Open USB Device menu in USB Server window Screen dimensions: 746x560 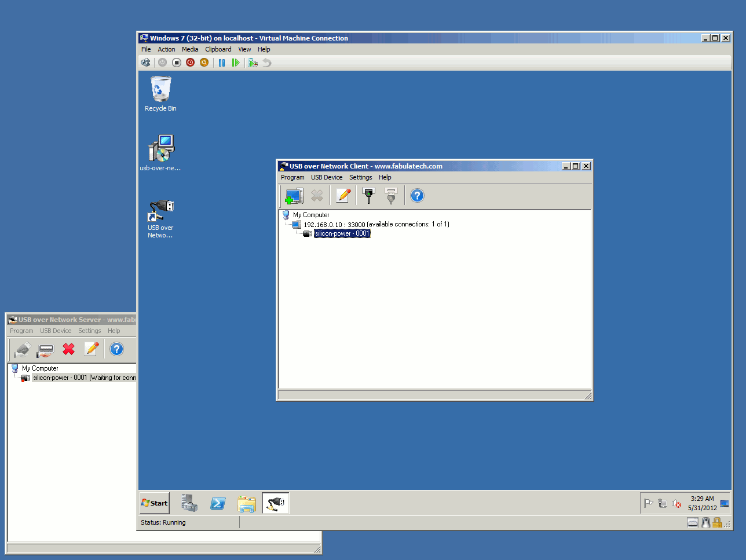pyautogui.click(x=56, y=331)
